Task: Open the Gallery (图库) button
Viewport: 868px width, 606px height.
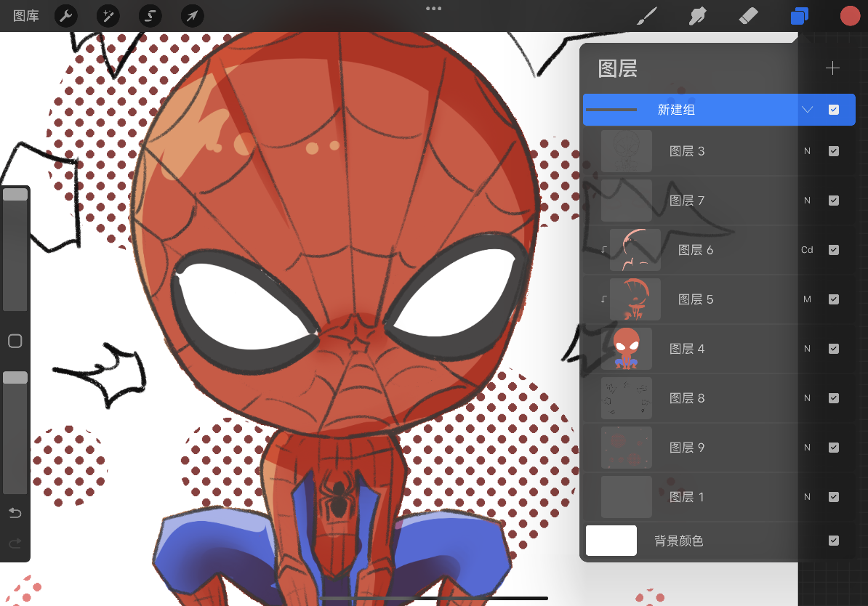Action: tap(26, 16)
